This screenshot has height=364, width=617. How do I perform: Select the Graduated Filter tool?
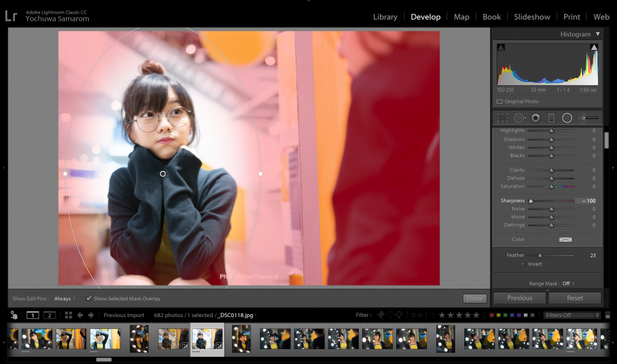pos(551,118)
